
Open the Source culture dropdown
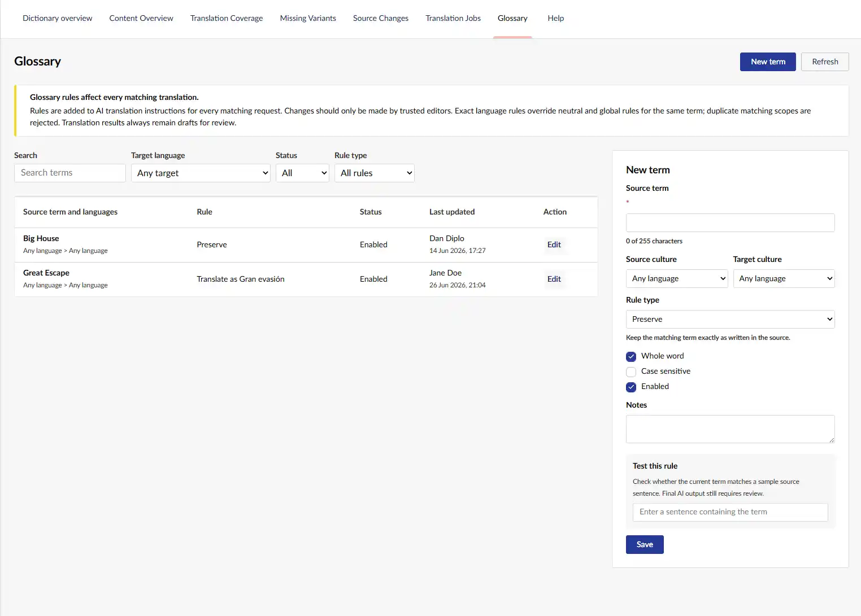pos(677,278)
